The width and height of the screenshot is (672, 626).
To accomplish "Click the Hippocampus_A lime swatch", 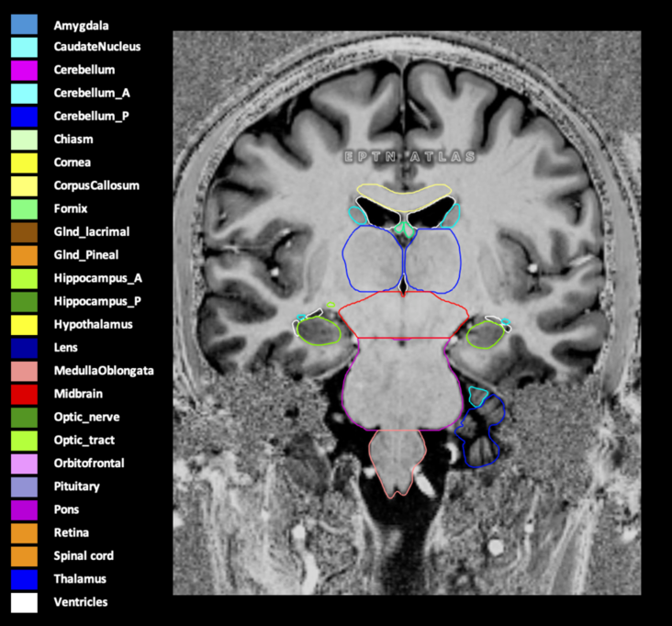I will (x=24, y=279).
